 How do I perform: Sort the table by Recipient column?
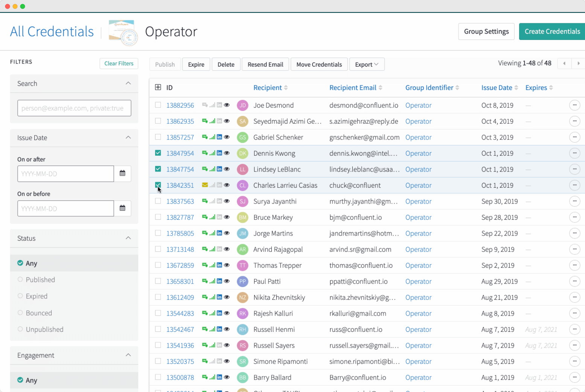point(270,88)
